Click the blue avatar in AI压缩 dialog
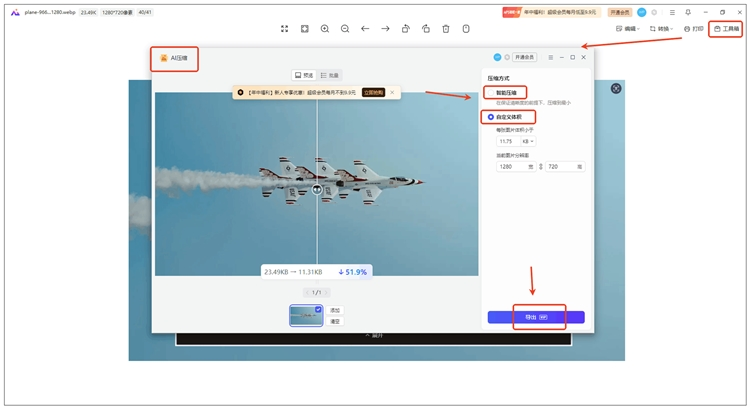This screenshot has height=409, width=750. (497, 57)
